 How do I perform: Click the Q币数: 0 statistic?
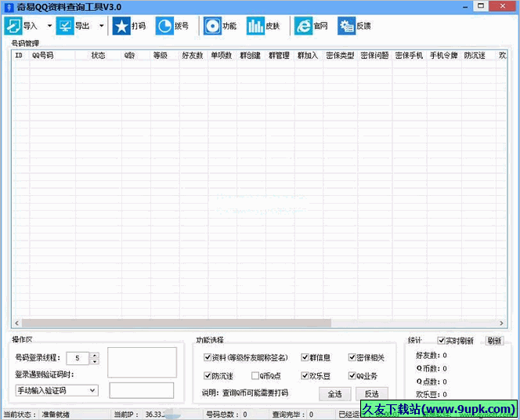(432, 368)
